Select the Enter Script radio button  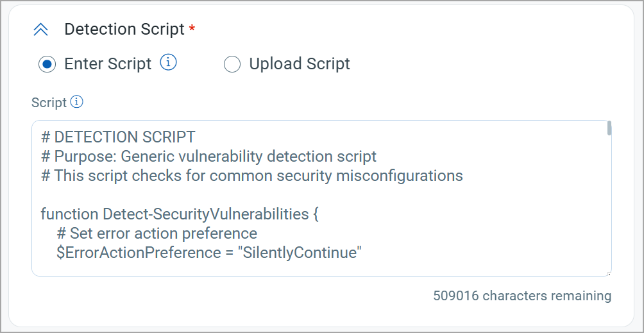[x=47, y=64]
